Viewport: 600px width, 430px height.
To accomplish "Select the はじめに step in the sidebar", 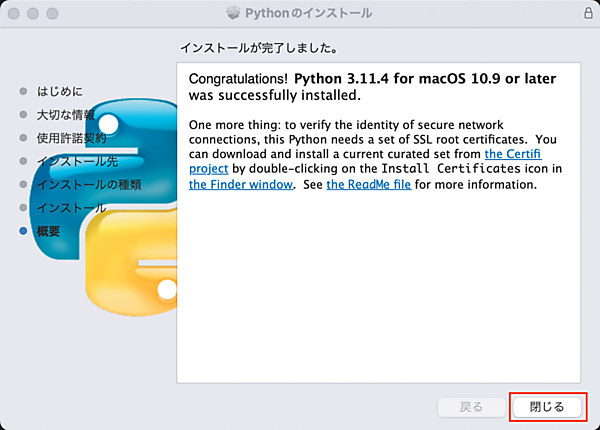I will [x=59, y=90].
